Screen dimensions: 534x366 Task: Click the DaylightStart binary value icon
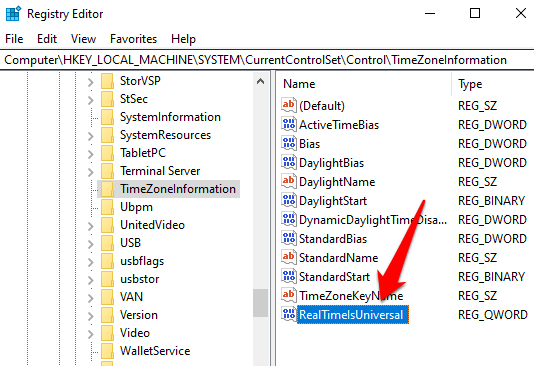pyautogui.click(x=289, y=201)
